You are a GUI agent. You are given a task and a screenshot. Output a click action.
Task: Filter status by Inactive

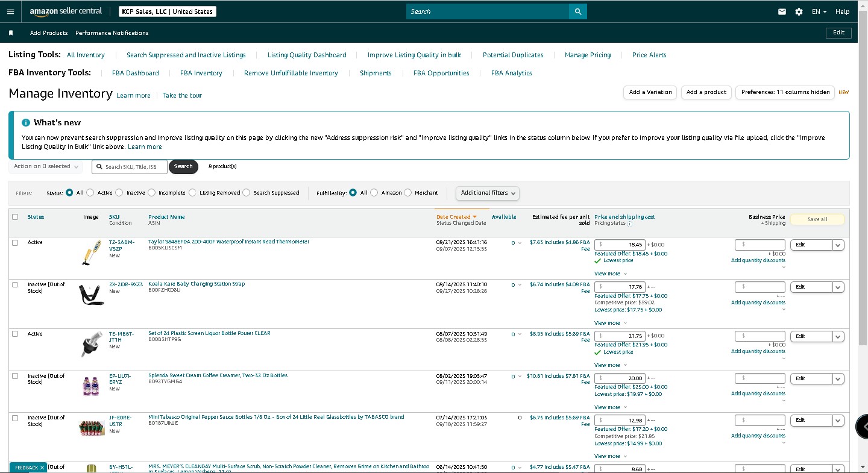pyautogui.click(x=119, y=193)
